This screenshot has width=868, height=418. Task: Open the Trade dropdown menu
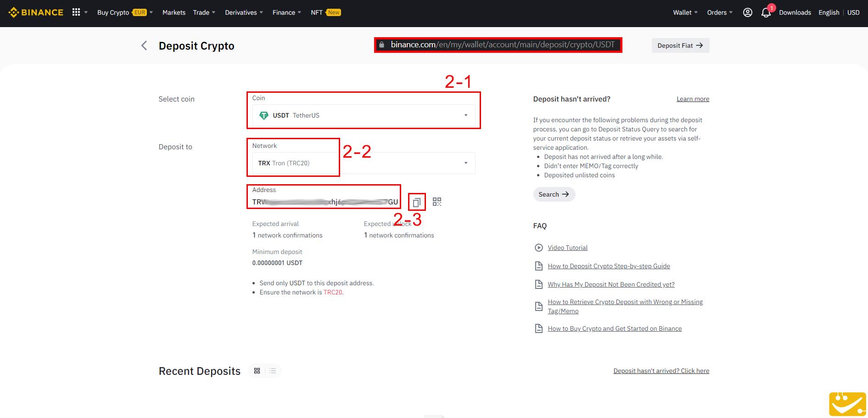204,12
